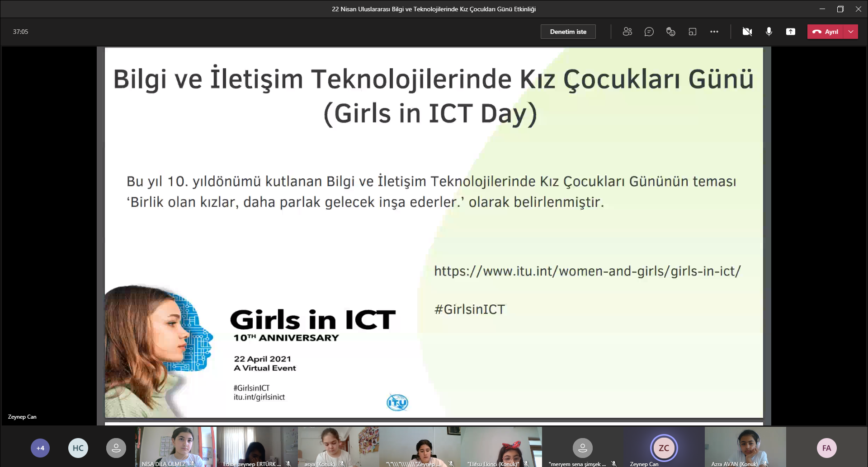Open the more actions ellipsis menu

coord(714,32)
